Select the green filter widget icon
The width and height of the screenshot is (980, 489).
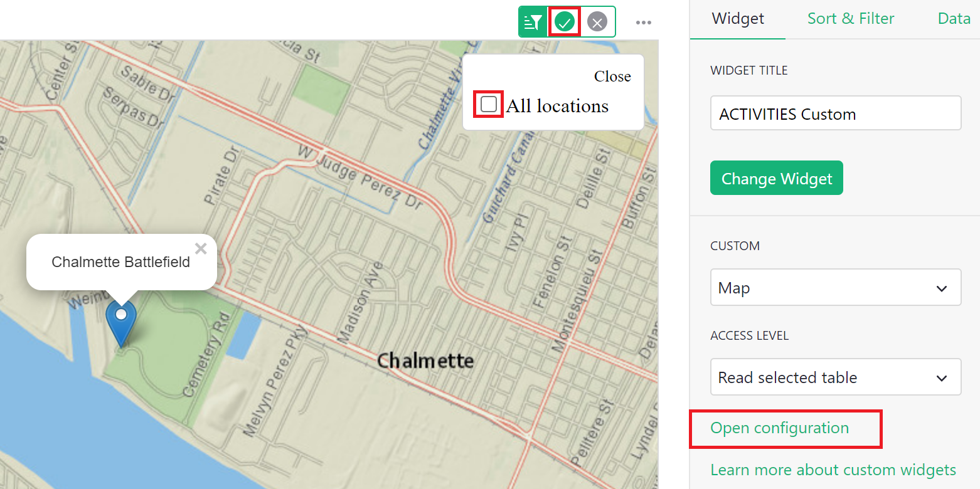533,21
